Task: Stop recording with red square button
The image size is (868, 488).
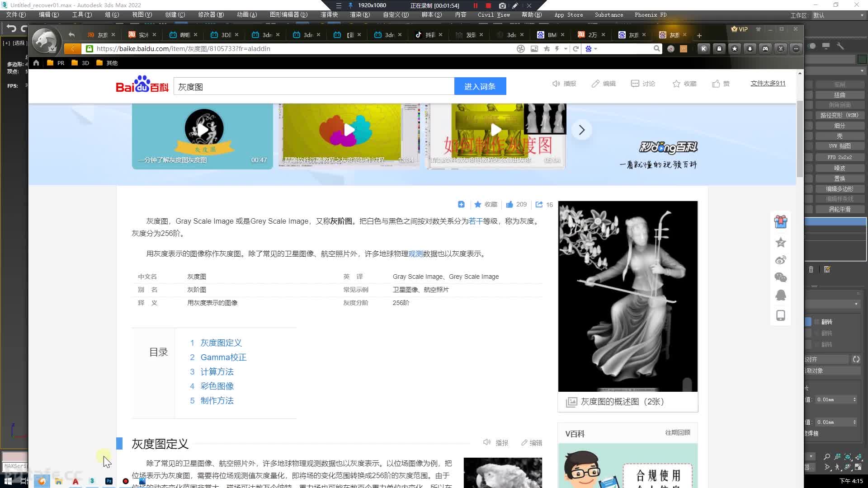Action: [489, 5]
